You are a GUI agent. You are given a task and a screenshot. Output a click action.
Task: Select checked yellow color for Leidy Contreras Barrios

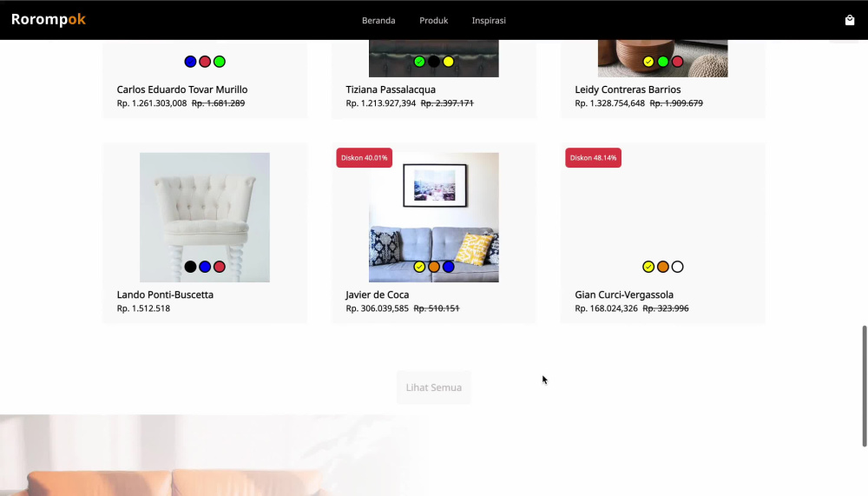pyautogui.click(x=648, y=62)
